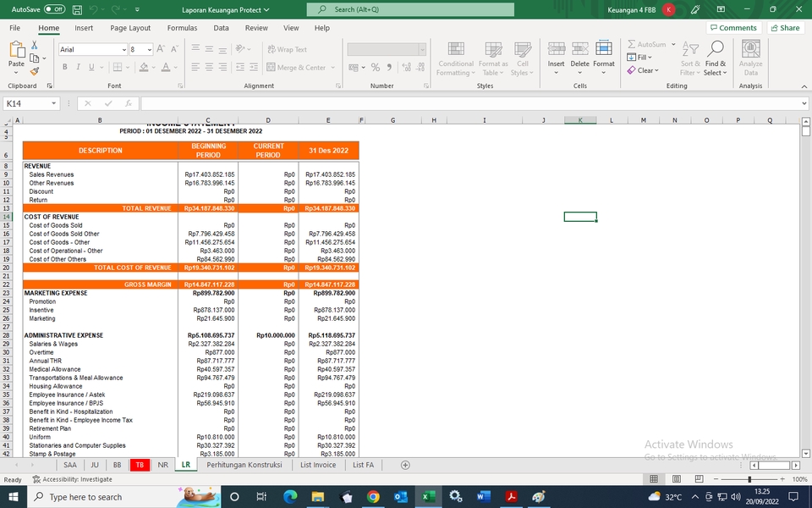Image resolution: width=812 pixels, height=508 pixels.
Task: Toggle Italic formatting
Action: click(x=78, y=67)
